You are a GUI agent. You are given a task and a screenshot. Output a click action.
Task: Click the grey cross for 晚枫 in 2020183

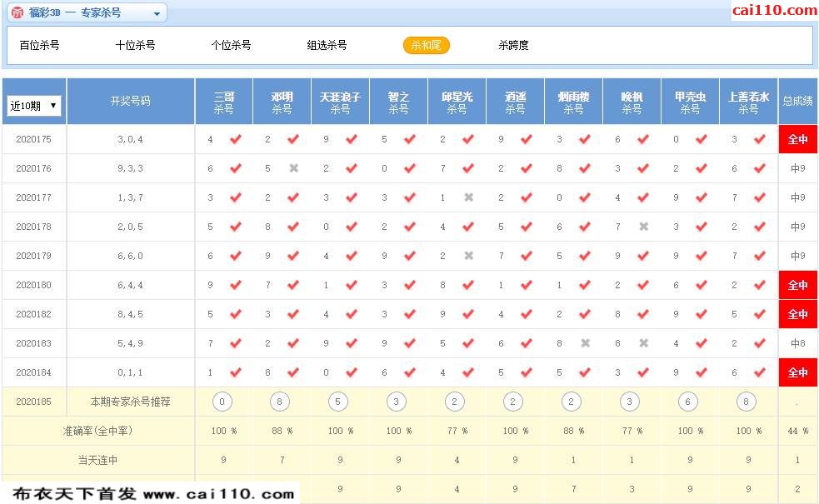pyautogui.click(x=644, y=343)
